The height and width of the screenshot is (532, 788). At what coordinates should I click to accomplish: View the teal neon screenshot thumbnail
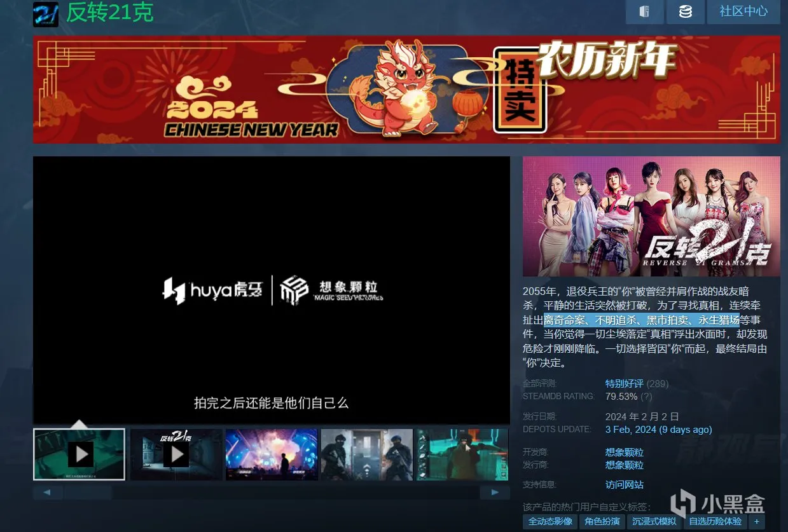click(462, 454)
